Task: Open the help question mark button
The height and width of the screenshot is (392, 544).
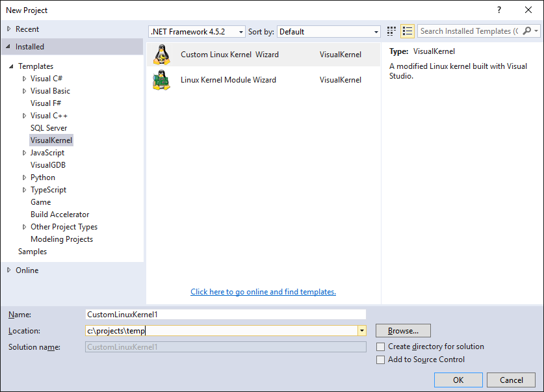Action: [x=499, y=10]
